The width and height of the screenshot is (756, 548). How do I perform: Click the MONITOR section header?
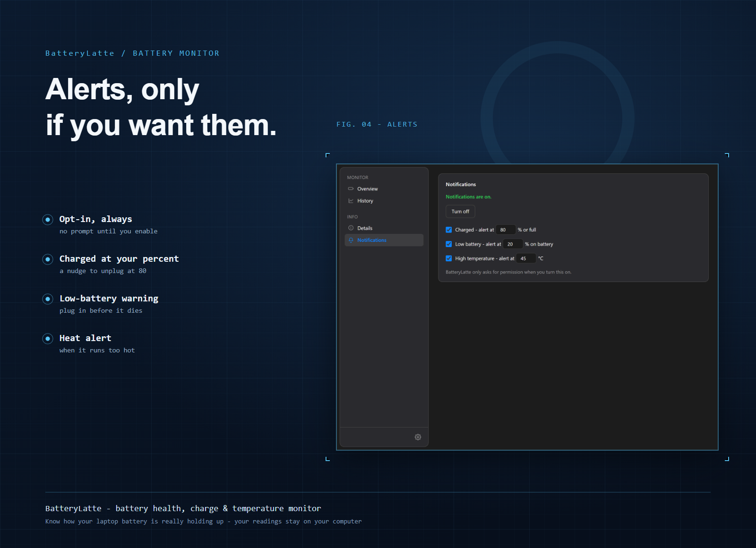(358, 177)
